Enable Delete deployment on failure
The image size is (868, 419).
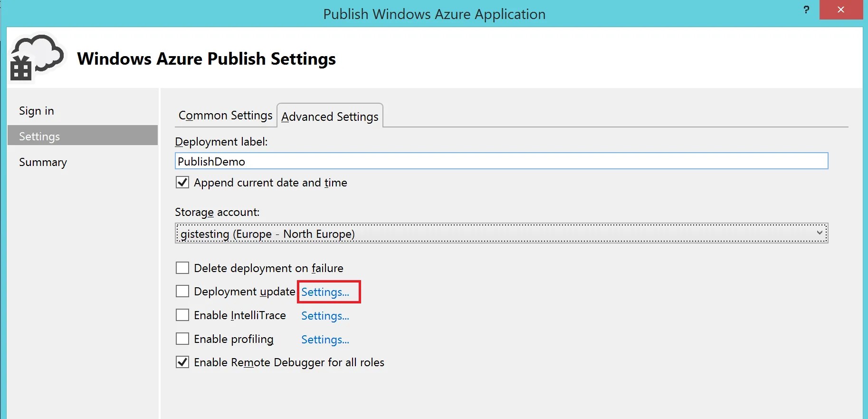(182, 268)
